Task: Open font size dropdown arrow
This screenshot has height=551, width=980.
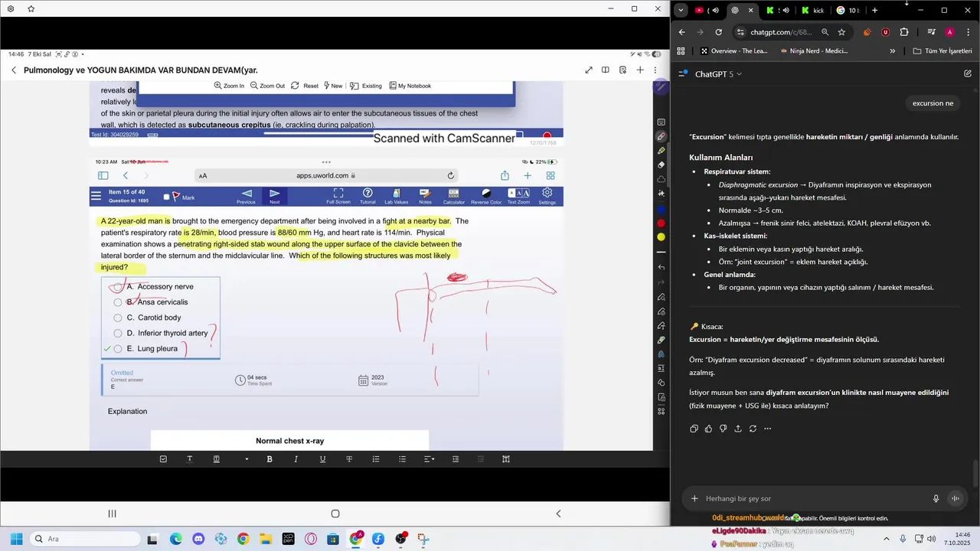Action: pyautogui.click(x=247, y=459)
